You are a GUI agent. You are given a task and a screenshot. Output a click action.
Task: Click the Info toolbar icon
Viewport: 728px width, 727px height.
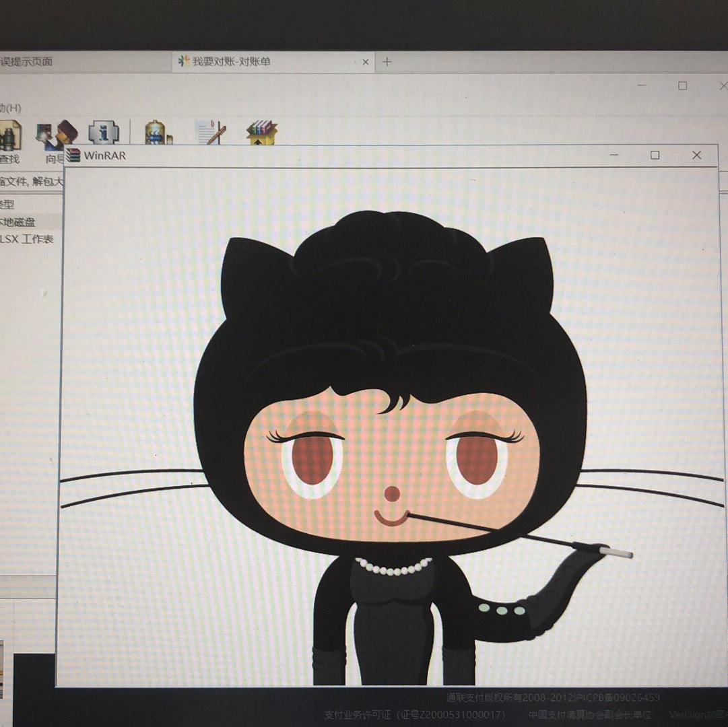coord(104,132)
